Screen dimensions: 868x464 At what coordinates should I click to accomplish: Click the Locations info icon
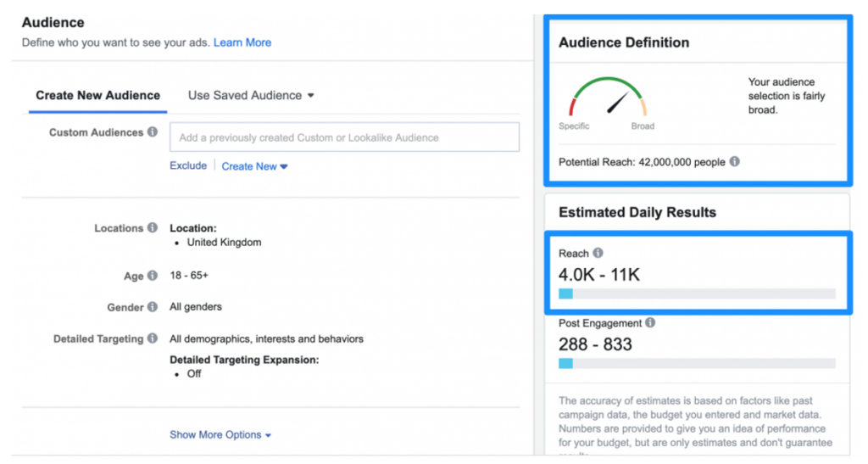(153, 227)
